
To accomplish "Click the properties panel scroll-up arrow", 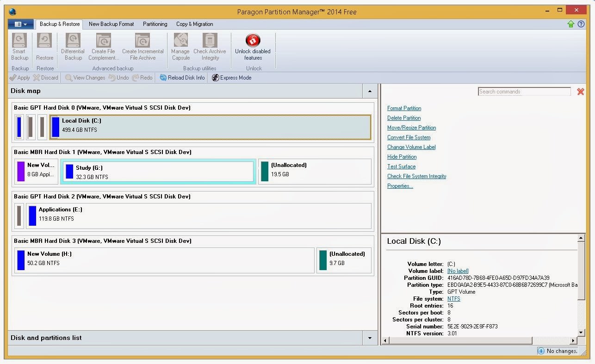I will 582,239.
